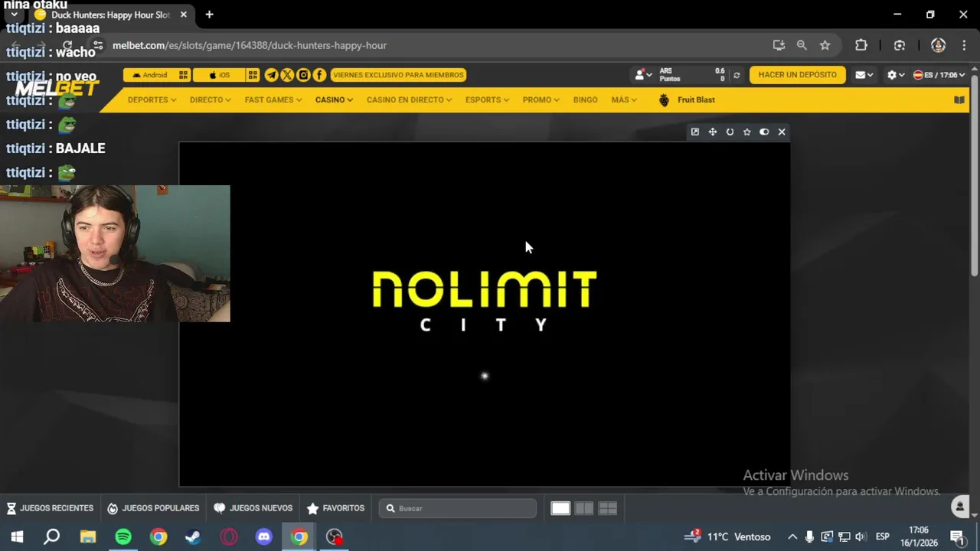Screen dimensions: 980x551
Task: Expand the CASINO menu
Action: click(334, 99)
